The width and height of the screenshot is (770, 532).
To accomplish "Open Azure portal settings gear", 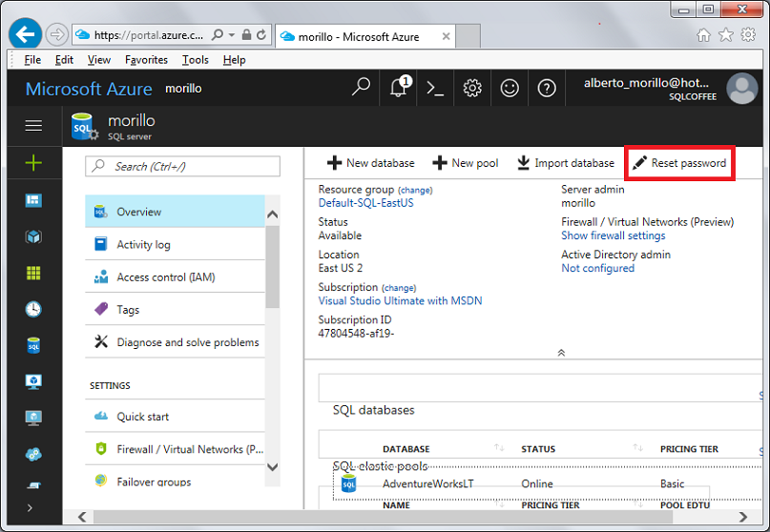I will [x=472, y=89].
